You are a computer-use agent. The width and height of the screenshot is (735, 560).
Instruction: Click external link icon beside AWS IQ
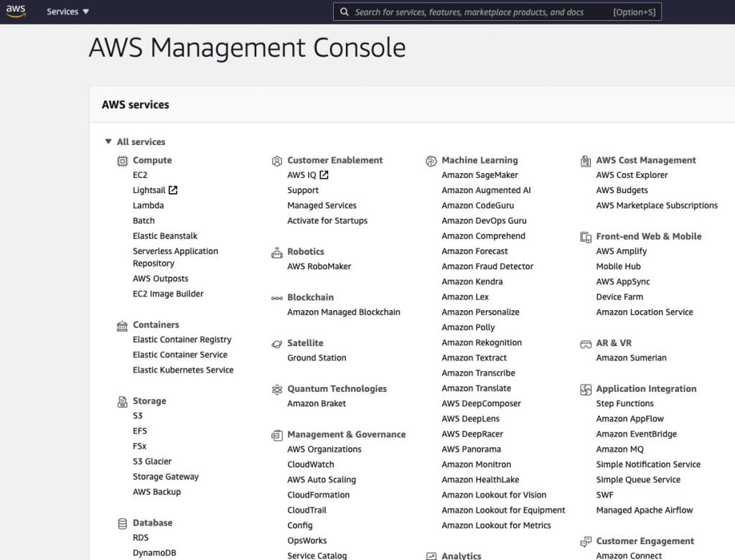click(324, 174)
